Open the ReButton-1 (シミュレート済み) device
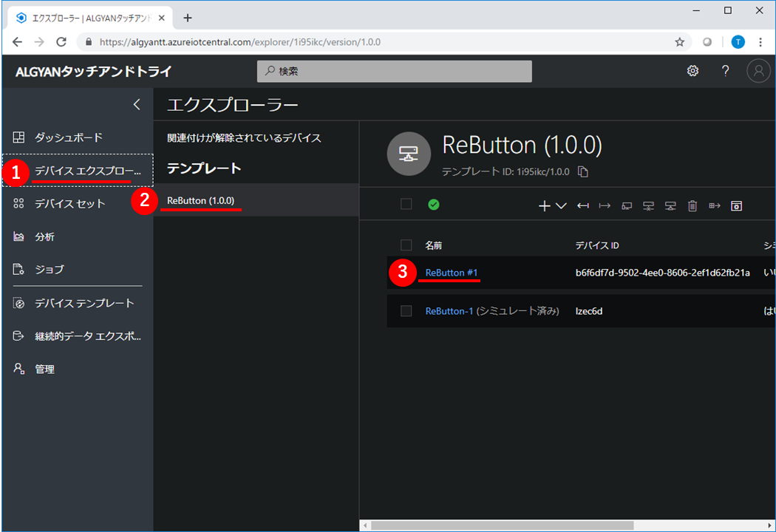 492,311
